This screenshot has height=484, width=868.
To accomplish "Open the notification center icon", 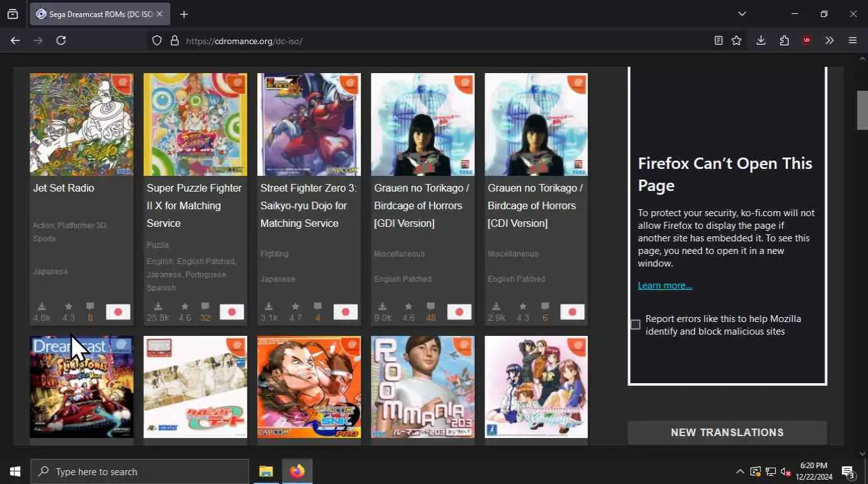I will pyautogui.click(x=848, y=471).
